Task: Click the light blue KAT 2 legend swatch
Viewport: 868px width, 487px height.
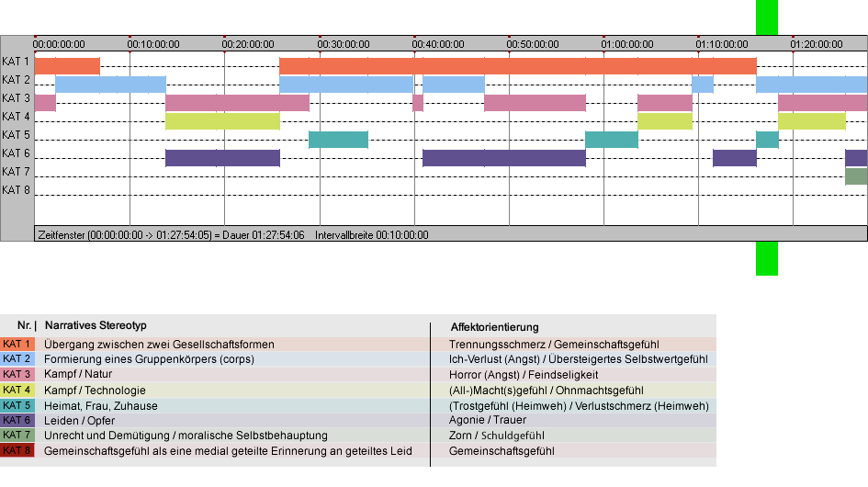Action: [x=17, y=359]
